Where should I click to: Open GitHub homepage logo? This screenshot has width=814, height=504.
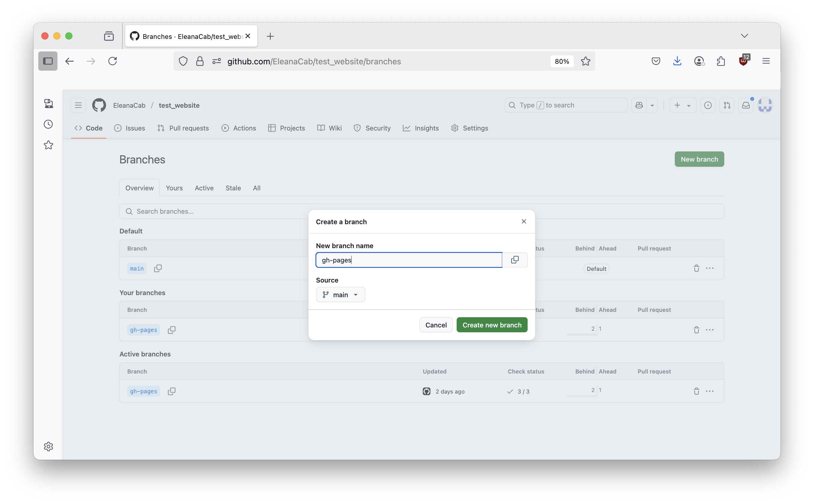[x=99, y=105]
